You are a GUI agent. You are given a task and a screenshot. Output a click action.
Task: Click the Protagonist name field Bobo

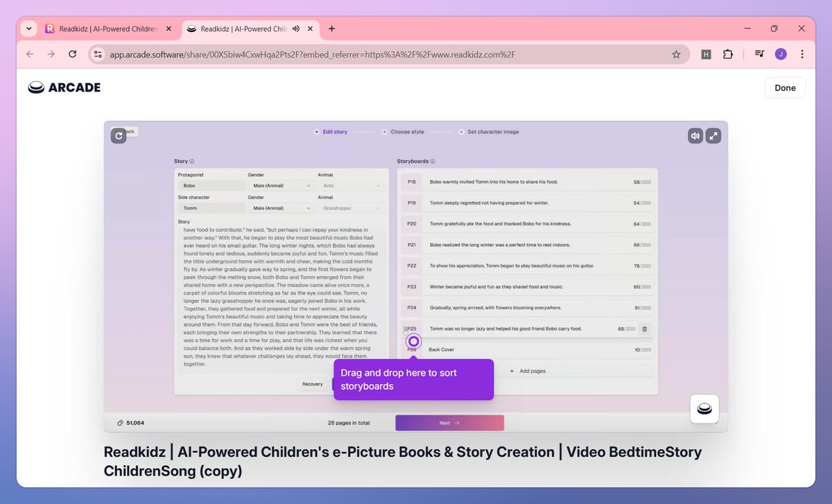pyautogui.click(x=211, y=186)
